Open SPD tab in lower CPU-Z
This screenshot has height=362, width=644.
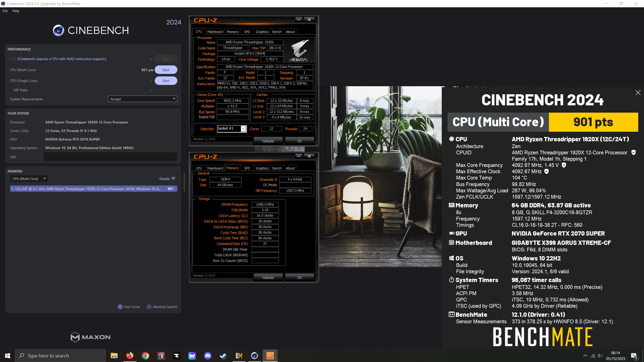(x=247, y=168)
